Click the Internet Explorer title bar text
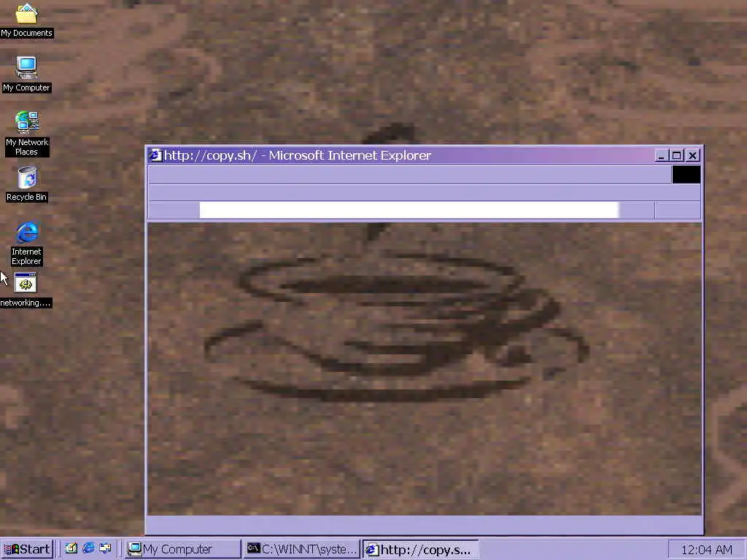Viewport: 747px width, 560px height. pos(298,156)
